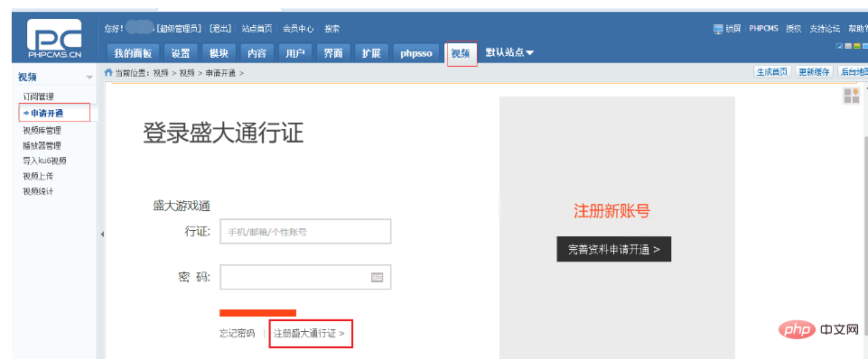Select 申请开通 in the sidebar
The height and width of the screenshot is (359, 868).
coord(46,113)
